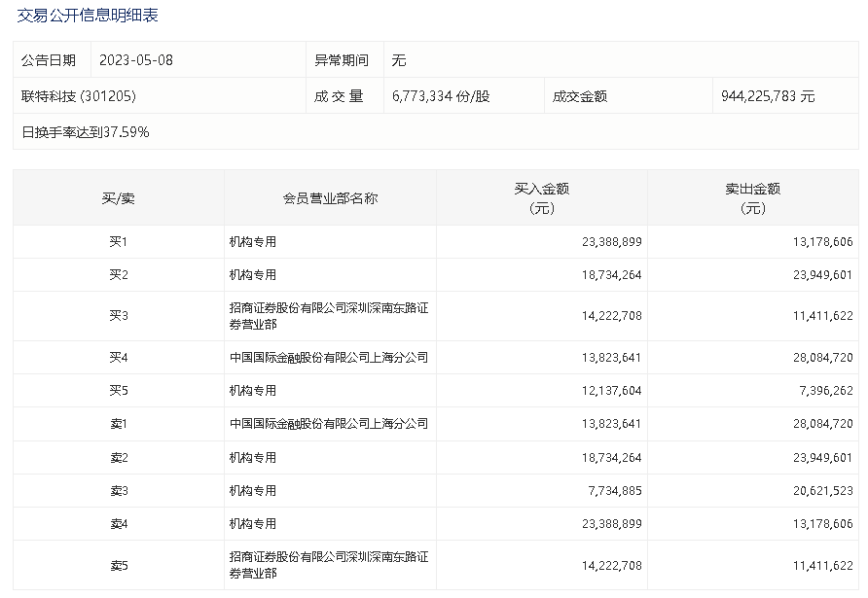Viewport: 868px width, 598px height.
Task: Click the 买/卖 column header
Action: (x=119, y=198)
